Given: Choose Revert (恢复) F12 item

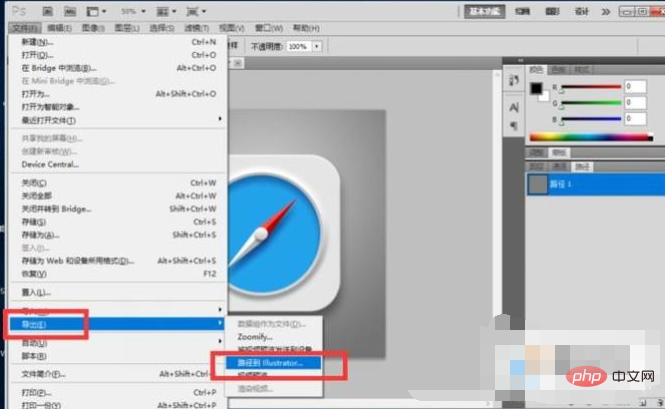Looking at the screenshot, I should click(118, 274).
